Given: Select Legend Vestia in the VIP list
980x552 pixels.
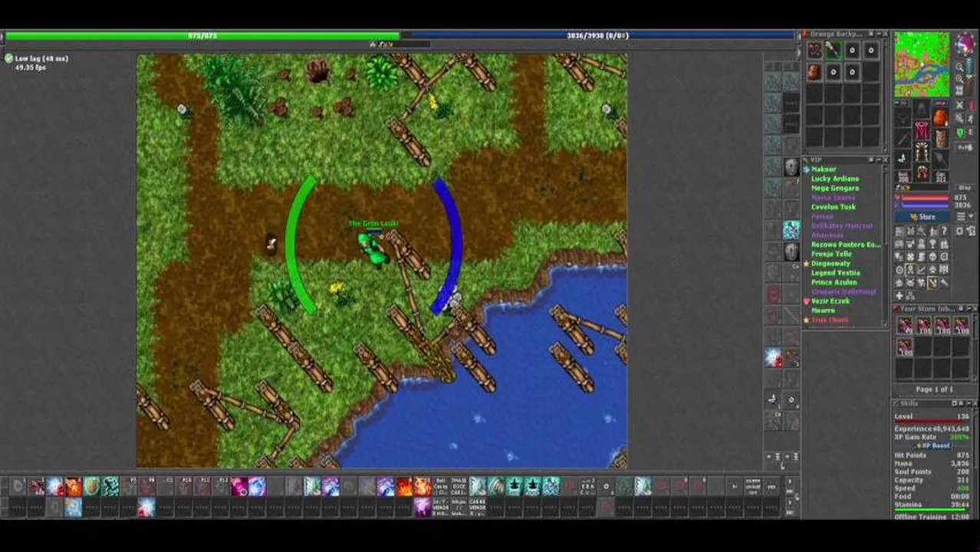Looking at the screenshot, I should pos(836,272).
